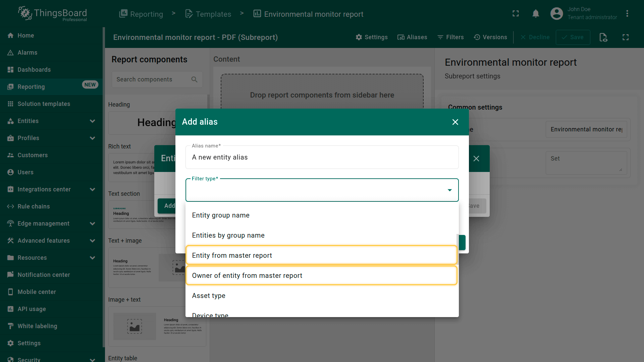Viewport: 644px width, 362px height.
Task: Open the user account avatar icon
Action: tap(556, 13)
